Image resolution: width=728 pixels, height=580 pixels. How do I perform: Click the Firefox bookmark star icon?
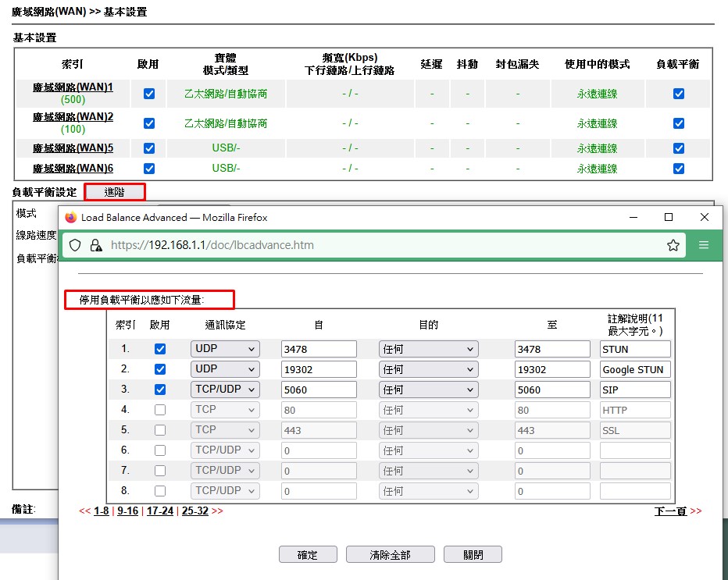(673, 245)
